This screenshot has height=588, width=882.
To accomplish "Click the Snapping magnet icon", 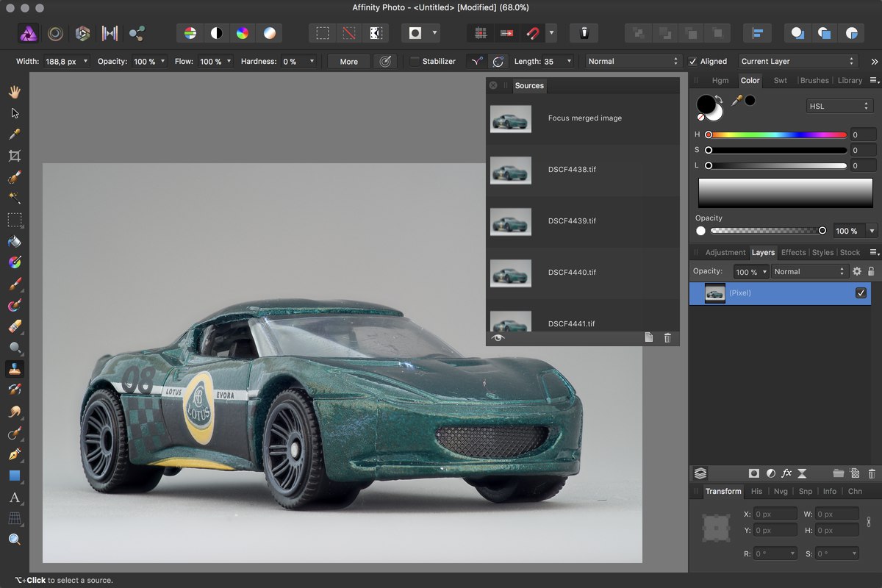I will click(x=531, y=33).
